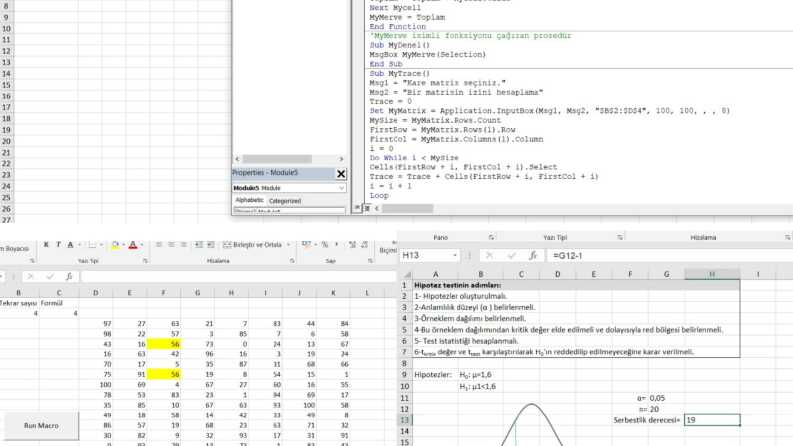Viewport: 793px width, 446px height.
Task: Click Full Module View icon in code window
Action: tap(367, 208)
